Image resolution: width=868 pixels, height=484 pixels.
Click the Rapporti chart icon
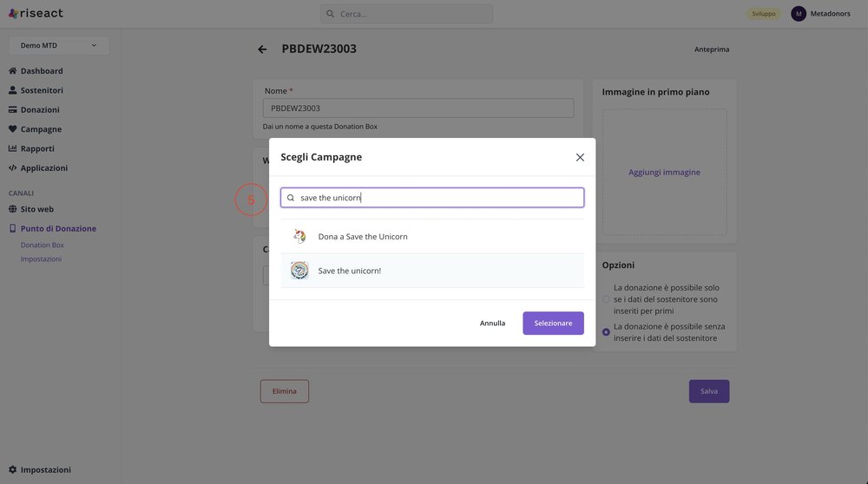click(13, 148)
